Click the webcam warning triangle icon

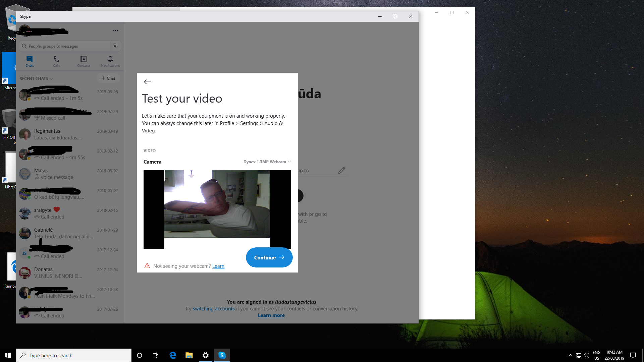147,266
